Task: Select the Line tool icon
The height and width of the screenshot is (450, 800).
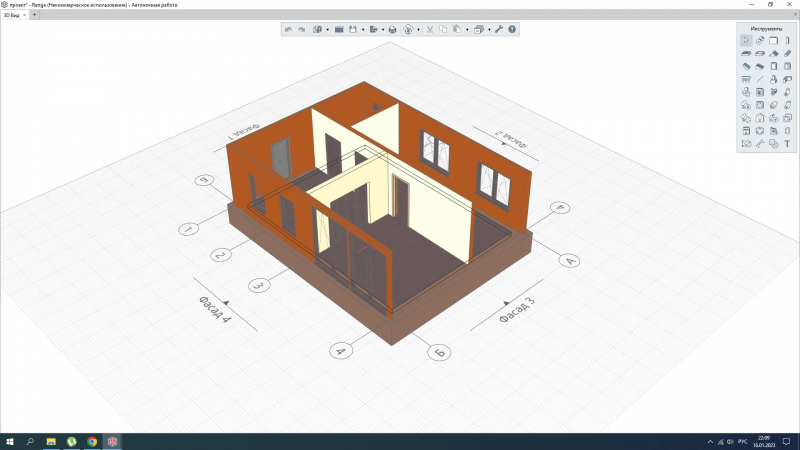Action: point(760,79)
